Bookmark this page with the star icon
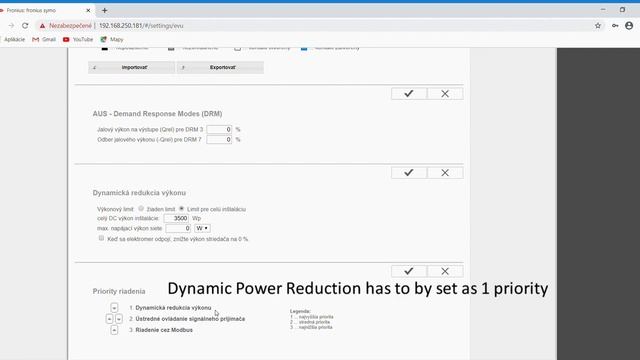The image size is (640, 360). pos(598,26)
